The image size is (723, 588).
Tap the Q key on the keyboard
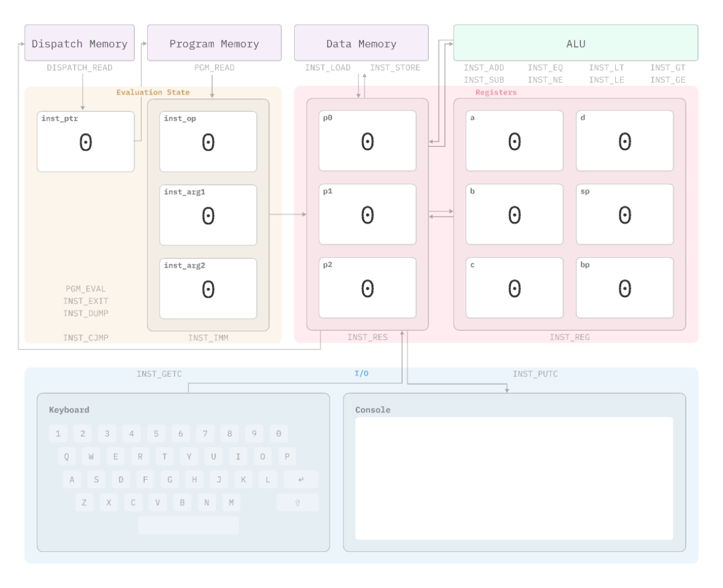click(x=66, y=456)
